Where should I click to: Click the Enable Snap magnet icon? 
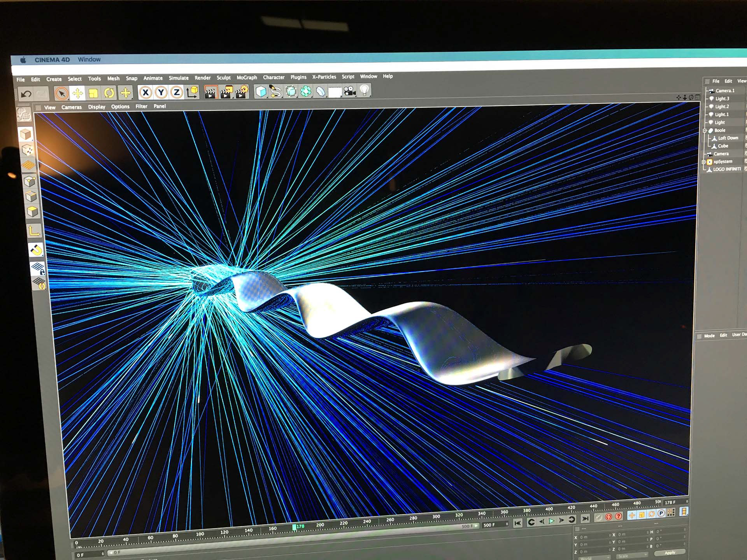pyautogui.click(x=36, y=250)
